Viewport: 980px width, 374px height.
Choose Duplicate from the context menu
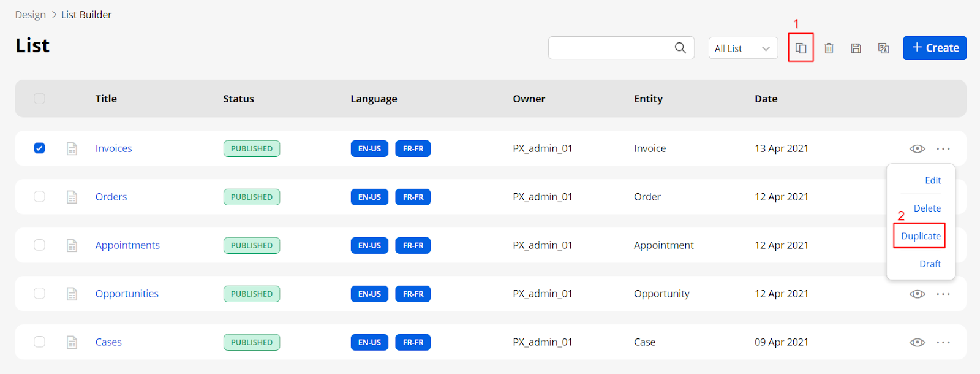pyautogui.click(x=920, y=236)
